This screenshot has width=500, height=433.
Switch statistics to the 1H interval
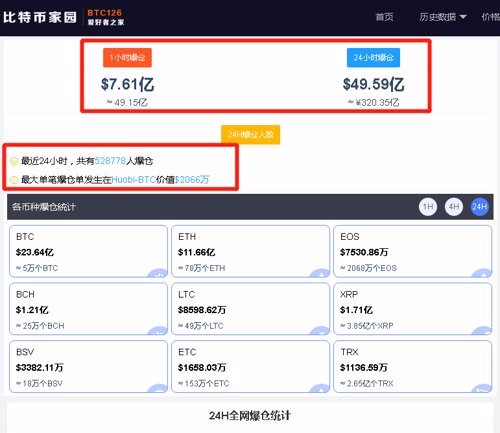[x=428, y=207]
